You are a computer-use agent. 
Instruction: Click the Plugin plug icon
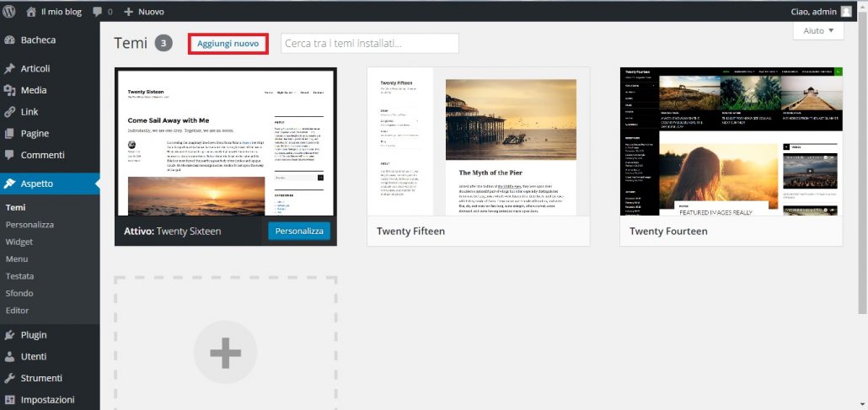click(x=9, y=335)
